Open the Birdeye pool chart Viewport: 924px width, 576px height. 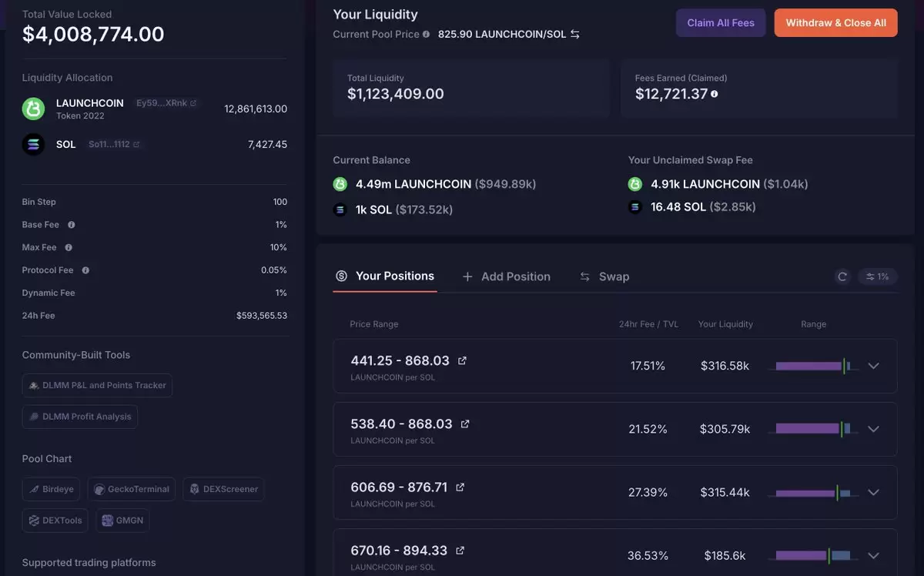point(52,489)
